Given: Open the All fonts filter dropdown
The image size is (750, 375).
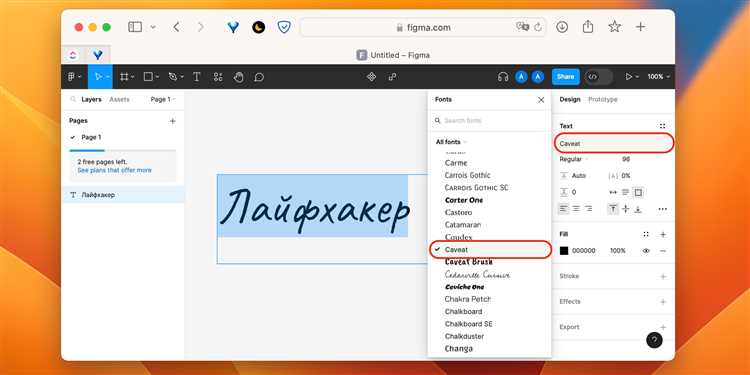Looking at the screenshot, I should [451, 142].
